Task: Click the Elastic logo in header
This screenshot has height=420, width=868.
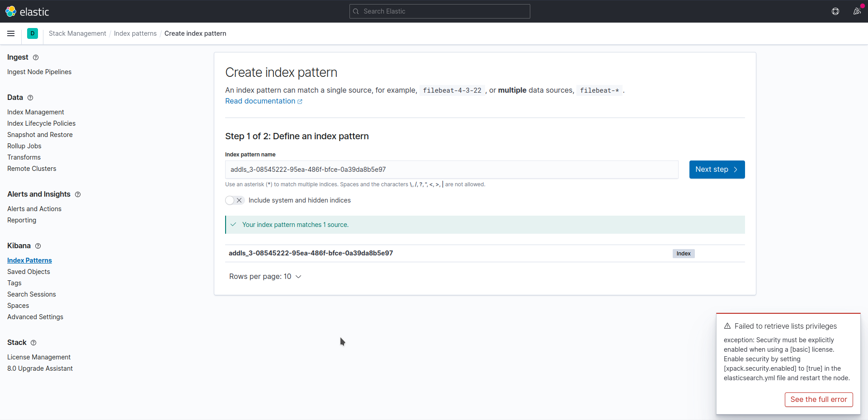Action: pos(27,11)
